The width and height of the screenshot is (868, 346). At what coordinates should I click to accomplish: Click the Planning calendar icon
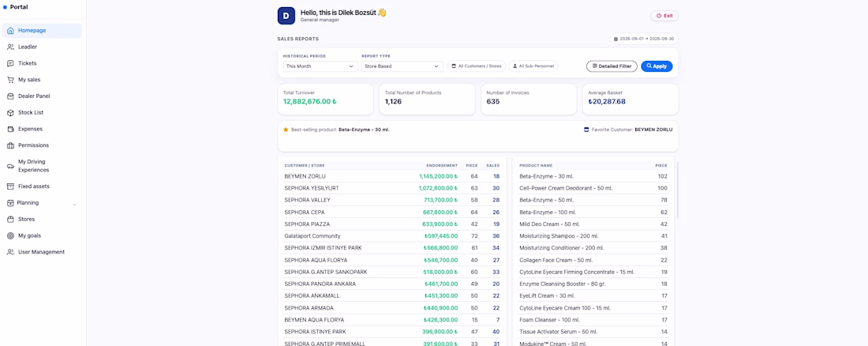[10, 203]
